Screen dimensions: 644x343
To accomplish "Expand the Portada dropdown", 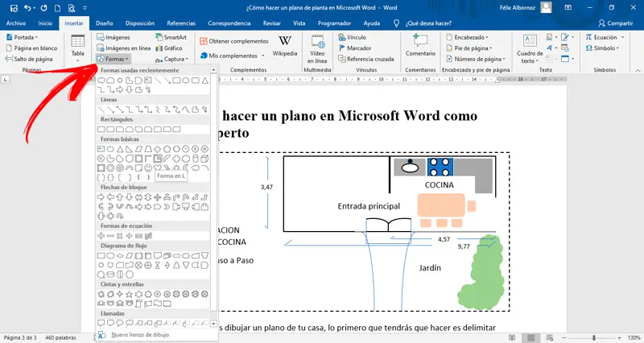I will [23, 37].
